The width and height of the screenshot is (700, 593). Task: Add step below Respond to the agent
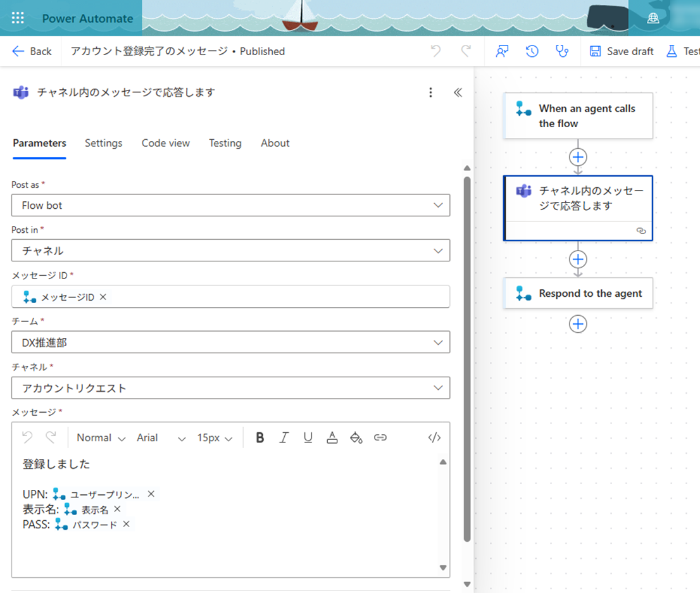point(578,324)
